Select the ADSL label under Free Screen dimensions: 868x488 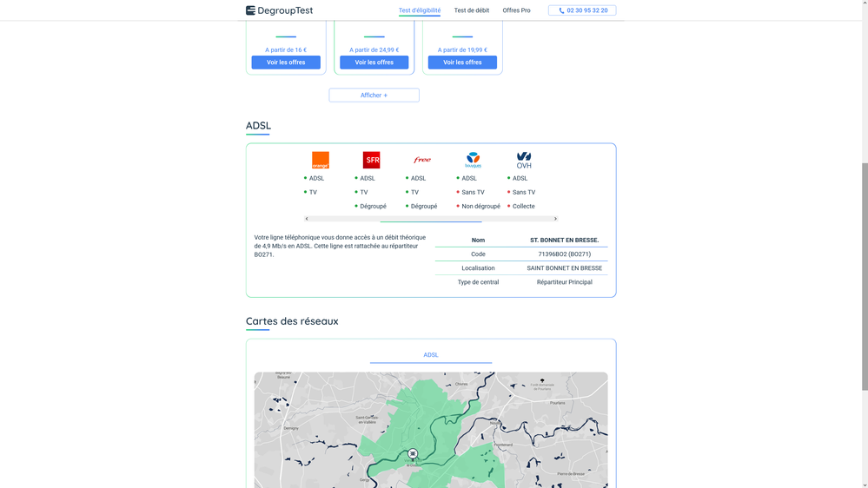pyautogui.click(x=419, y=178)
